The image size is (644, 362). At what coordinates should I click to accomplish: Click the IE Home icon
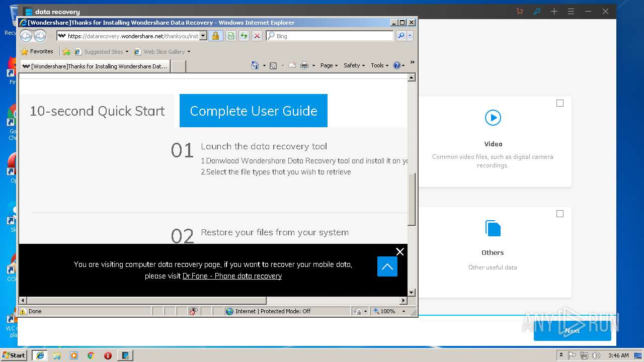255,65
